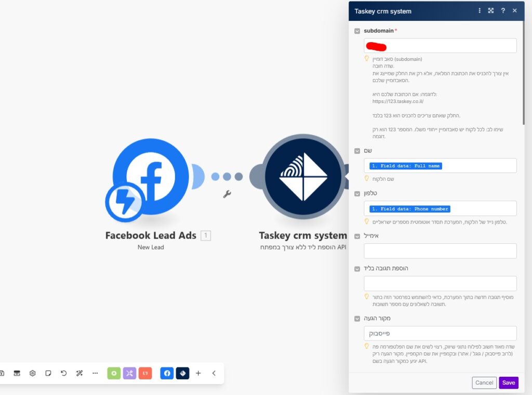Click the empty אימייל input field
This screenshot has height=395, width=532.
pyautogui.click(x=440, y=251)
